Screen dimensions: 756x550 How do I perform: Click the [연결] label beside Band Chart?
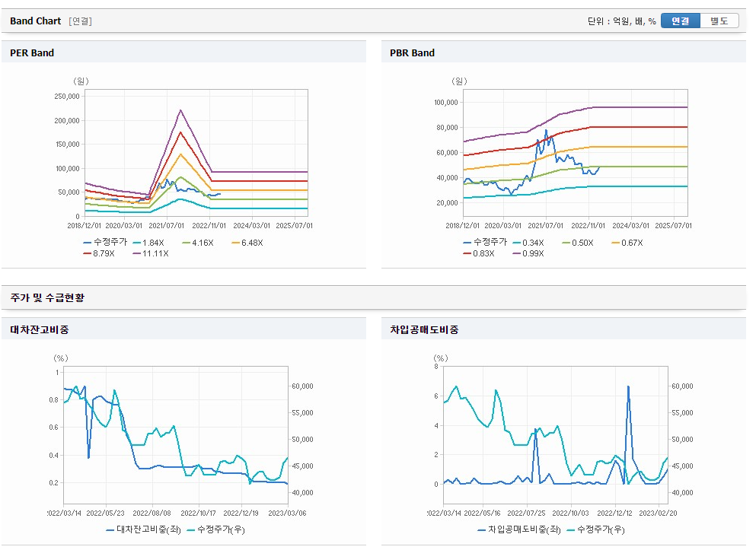[x=80, y=21]
